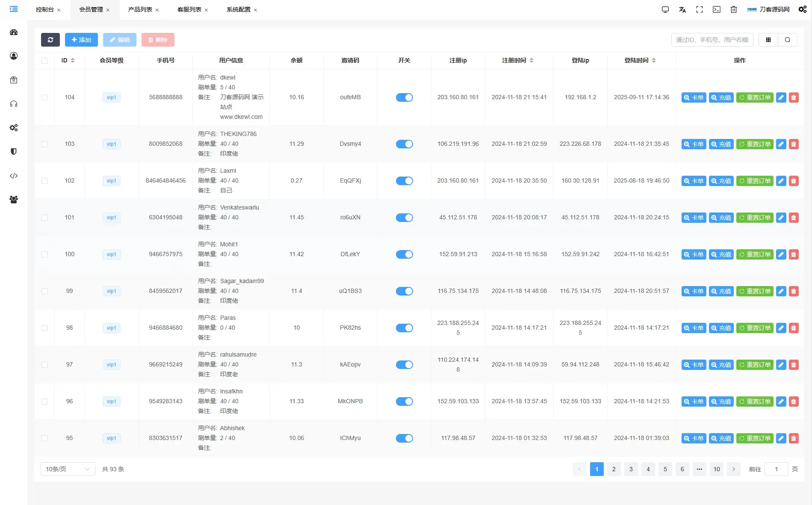Click the 编辑 toolbar button
Image resolution: width=812 pixels, height=505 pixels.
click(120, 40)
